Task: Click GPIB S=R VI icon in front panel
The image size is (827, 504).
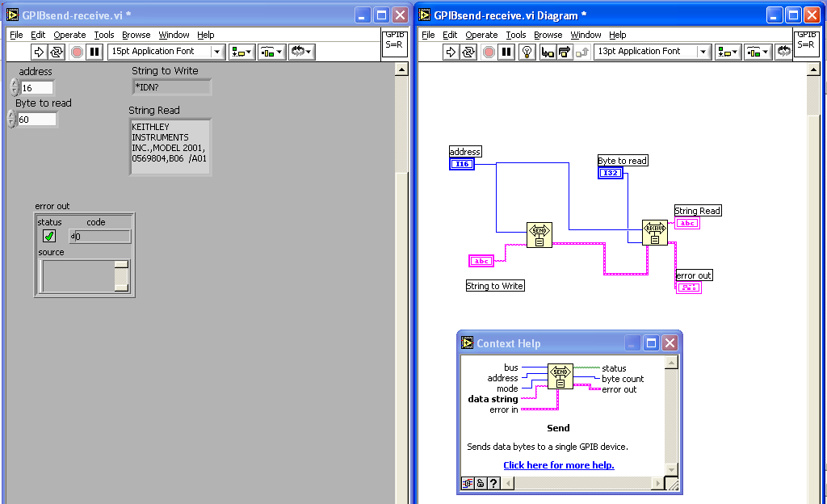Action: click(394, 44)
